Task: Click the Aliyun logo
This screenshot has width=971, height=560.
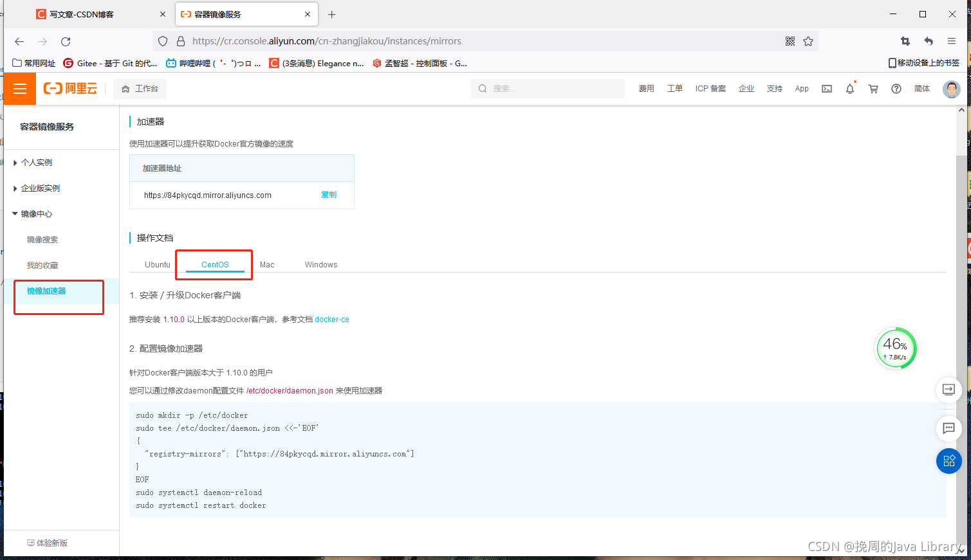Action: point(70,89)
